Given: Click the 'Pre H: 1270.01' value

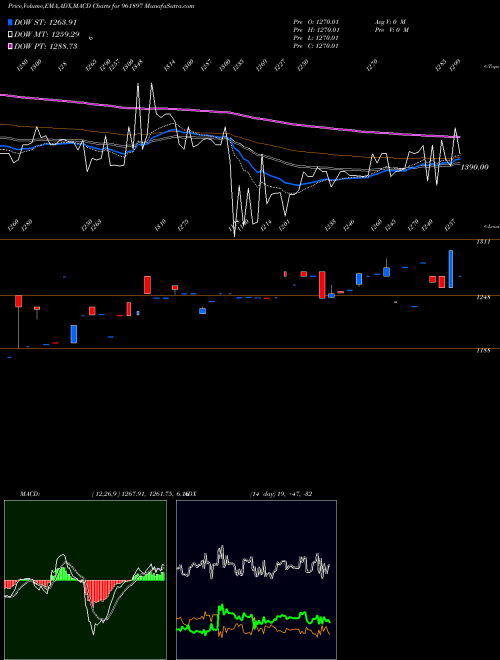Looking at the screenshot, I should point(316,30).
